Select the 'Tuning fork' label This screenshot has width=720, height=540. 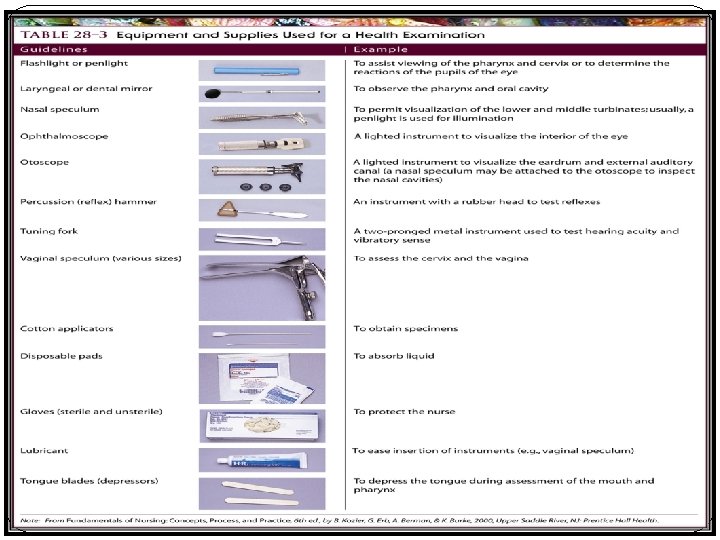point(49,231)
